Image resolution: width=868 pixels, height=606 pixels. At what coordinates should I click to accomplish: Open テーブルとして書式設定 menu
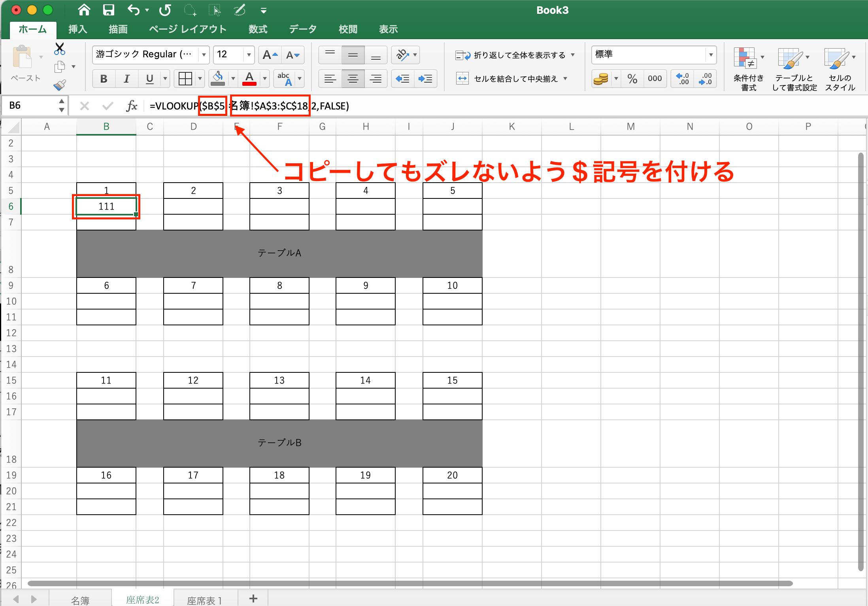794,70
